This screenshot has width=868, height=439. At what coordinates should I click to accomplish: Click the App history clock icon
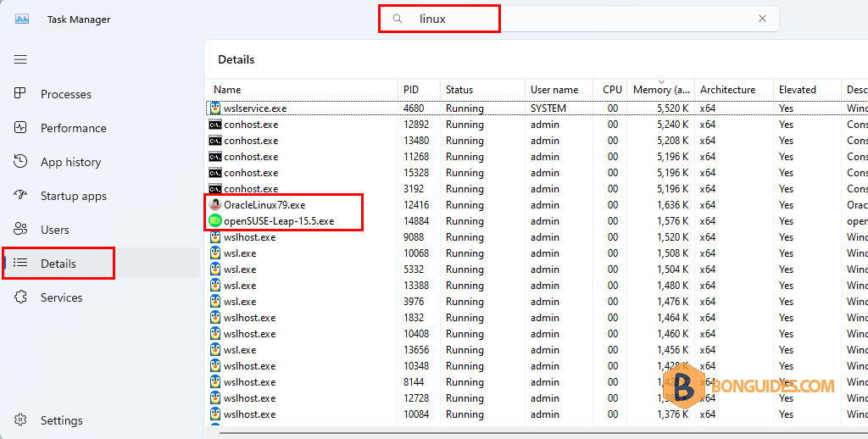20,161
